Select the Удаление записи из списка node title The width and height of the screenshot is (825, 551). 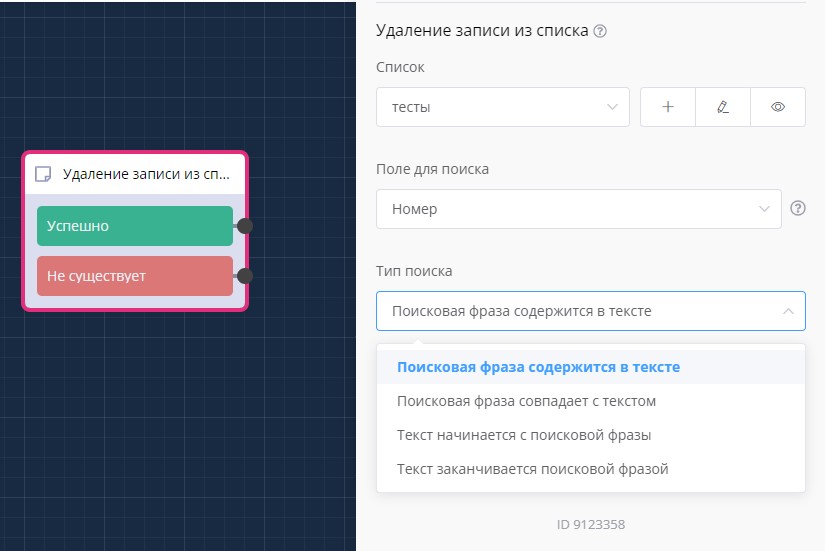click(145, 174)
